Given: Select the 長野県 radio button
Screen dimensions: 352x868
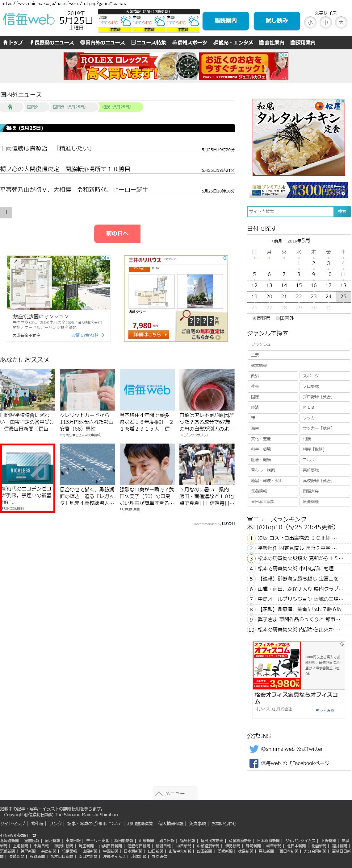Looking at the screenshot, I should click(x=254, y=318).
